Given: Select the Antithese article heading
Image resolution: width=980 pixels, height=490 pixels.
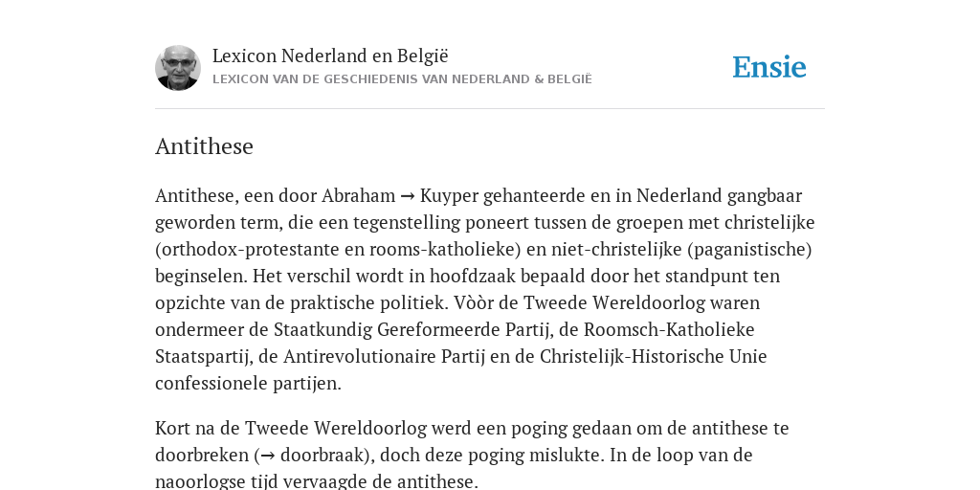Looking at the screenshot, I should click(x=205, y=146).
